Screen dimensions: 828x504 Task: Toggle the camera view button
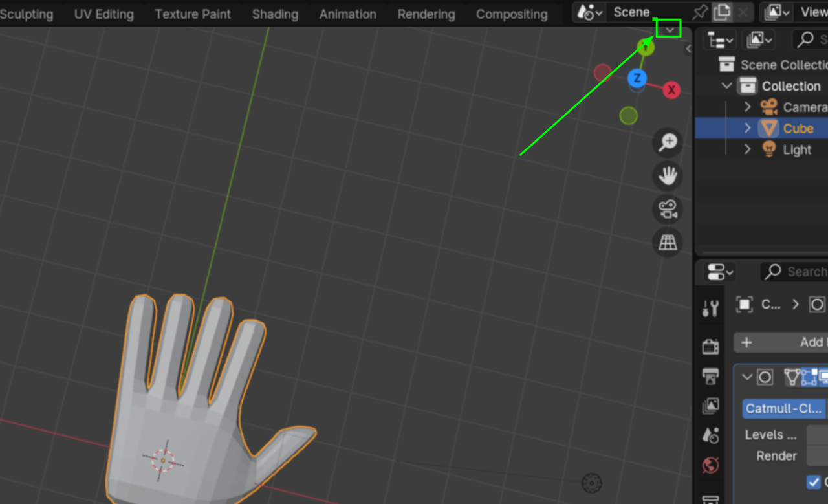click(x=668, y=210)
